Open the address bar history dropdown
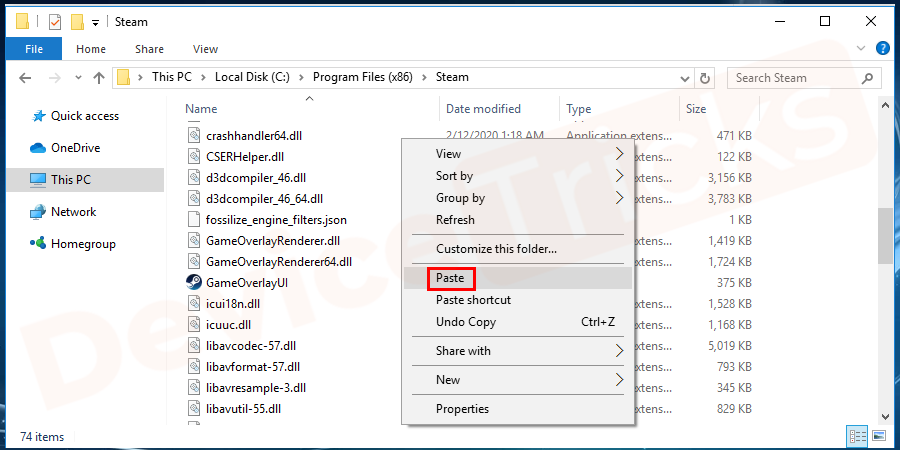 point(685,78)
